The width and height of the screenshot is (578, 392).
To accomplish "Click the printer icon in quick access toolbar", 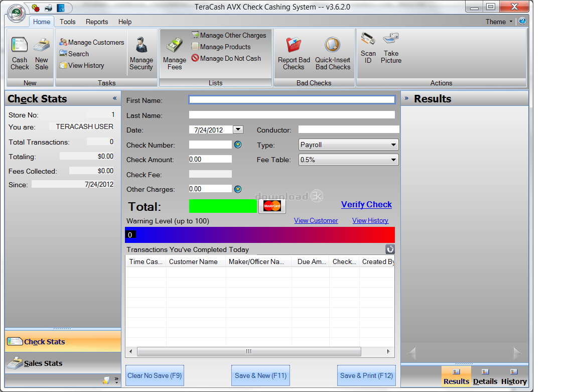I will (x=48, y=8).
